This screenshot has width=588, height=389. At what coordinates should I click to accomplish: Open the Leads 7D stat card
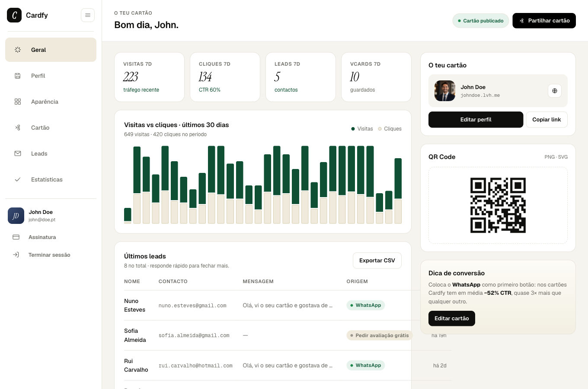click(300, 77)
